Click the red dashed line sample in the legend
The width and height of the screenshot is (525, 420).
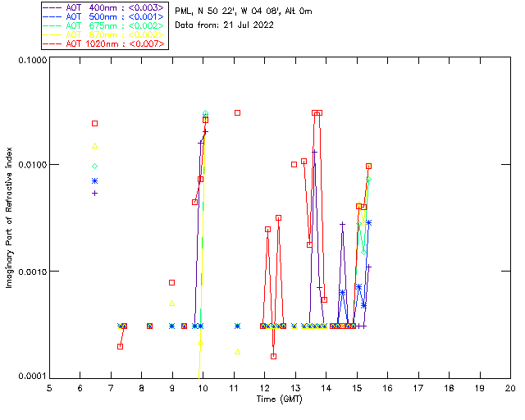click(52, 43)
